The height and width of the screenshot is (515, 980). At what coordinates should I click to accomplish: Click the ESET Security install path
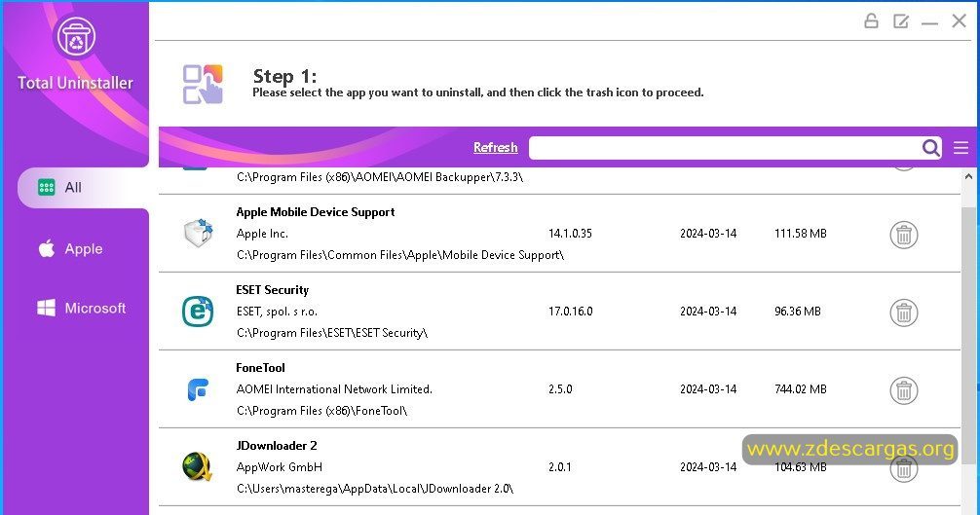coord(332,333)
